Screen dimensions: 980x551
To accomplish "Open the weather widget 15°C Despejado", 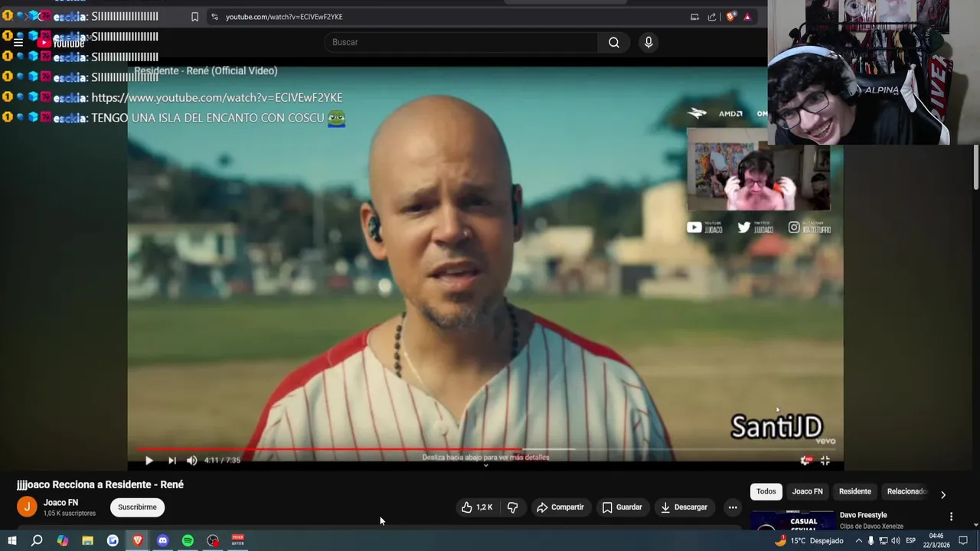I will 808,540.
